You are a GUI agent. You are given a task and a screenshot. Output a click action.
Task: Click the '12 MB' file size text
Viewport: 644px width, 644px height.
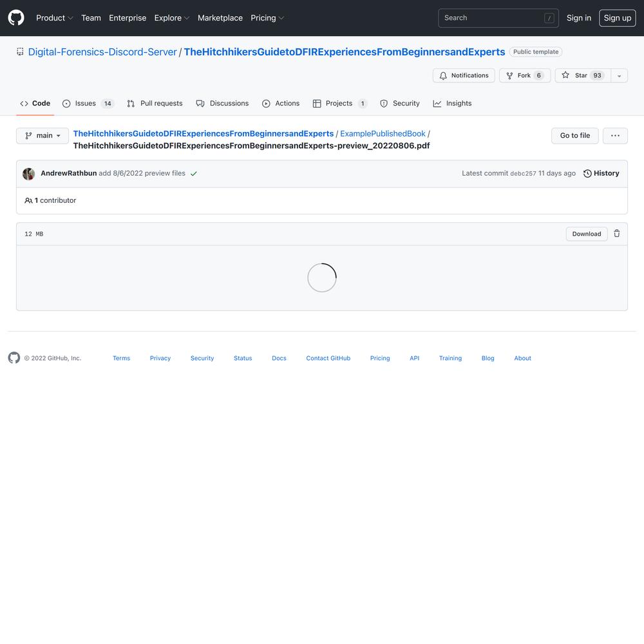click(33, 234)
